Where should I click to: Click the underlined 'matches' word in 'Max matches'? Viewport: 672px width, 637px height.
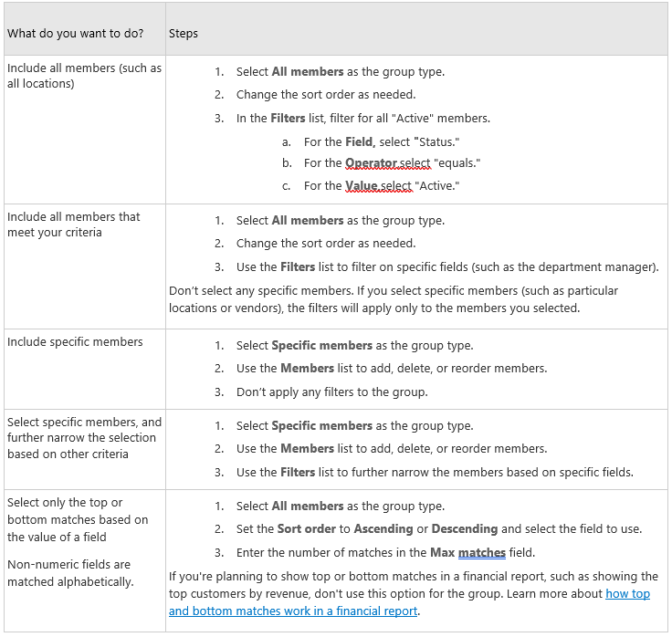click(x=481, y=553)
